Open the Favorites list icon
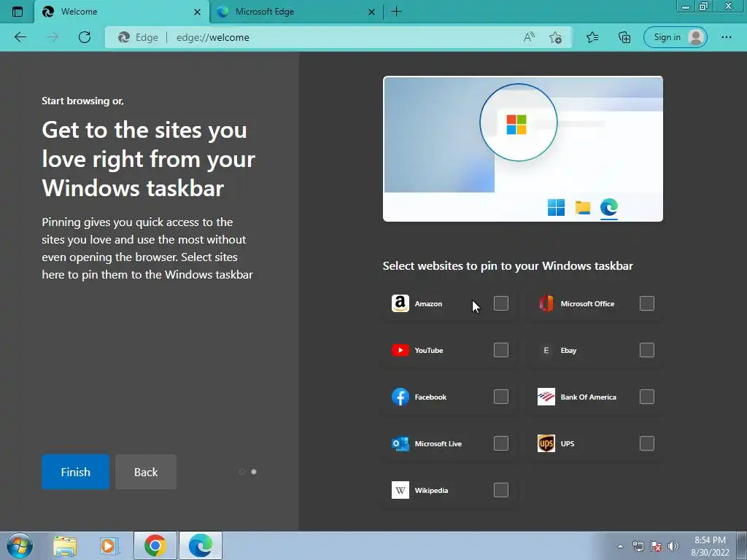 point(592,37)
